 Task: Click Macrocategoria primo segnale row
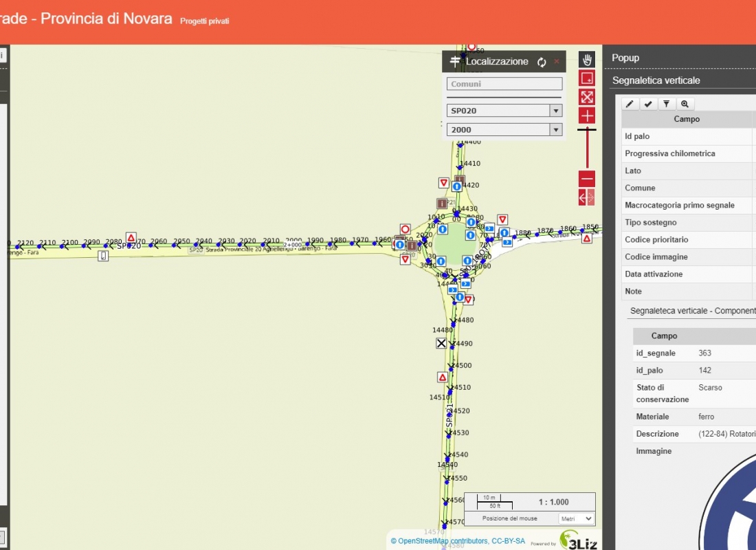(689, 205)
